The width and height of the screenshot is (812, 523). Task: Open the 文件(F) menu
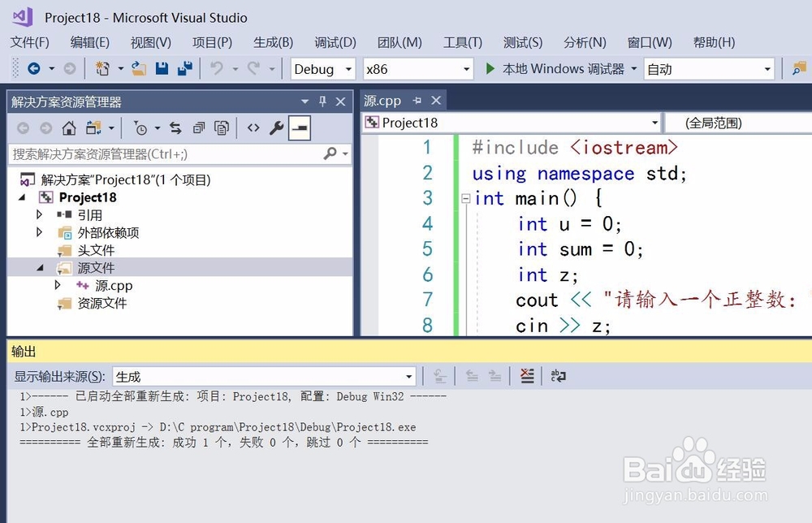[29, 42]
